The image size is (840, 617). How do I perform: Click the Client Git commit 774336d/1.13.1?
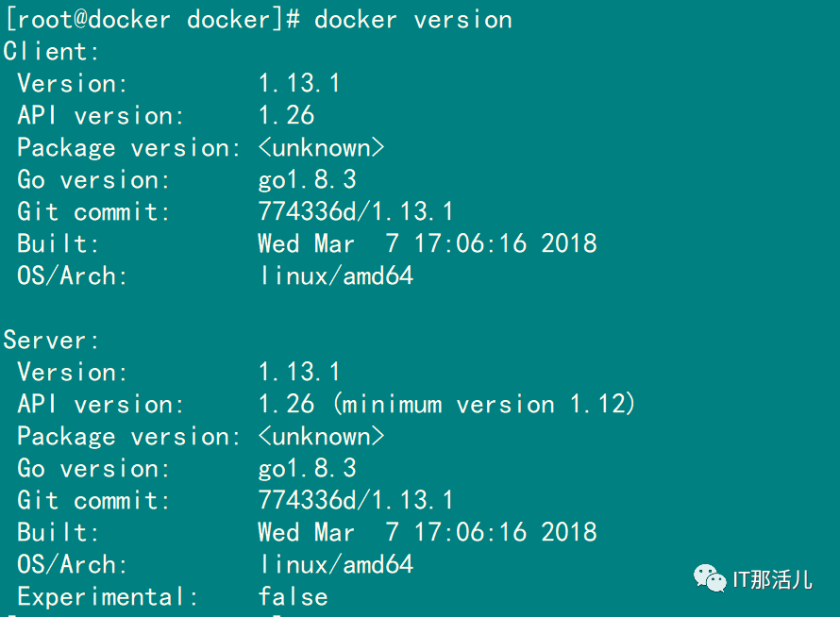pyautogui.click(x=355, y=211)
